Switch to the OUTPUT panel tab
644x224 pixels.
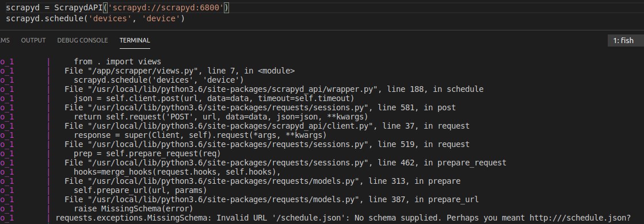pyautogui.click(x=33, y=40)
